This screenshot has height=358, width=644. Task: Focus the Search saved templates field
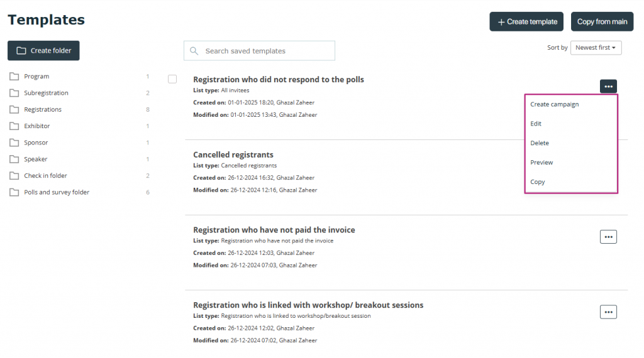pyautogui.click(x=259, y=51)
